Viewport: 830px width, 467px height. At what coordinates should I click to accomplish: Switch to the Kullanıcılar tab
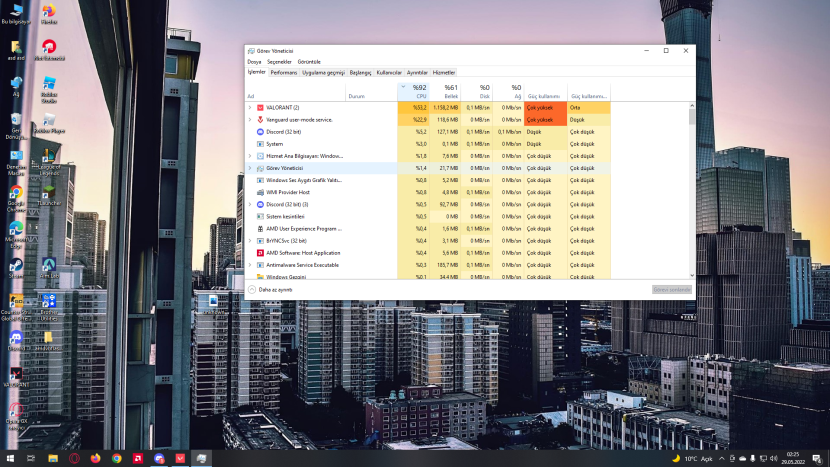(x=389, y=73)
